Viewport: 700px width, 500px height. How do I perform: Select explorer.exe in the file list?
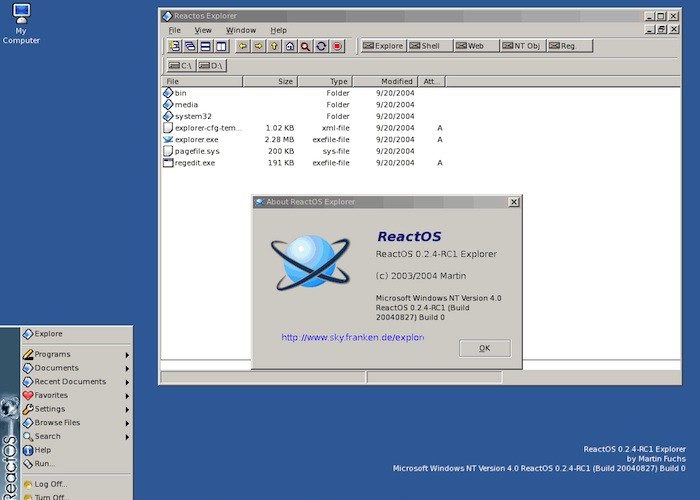[x=196, y=140]
